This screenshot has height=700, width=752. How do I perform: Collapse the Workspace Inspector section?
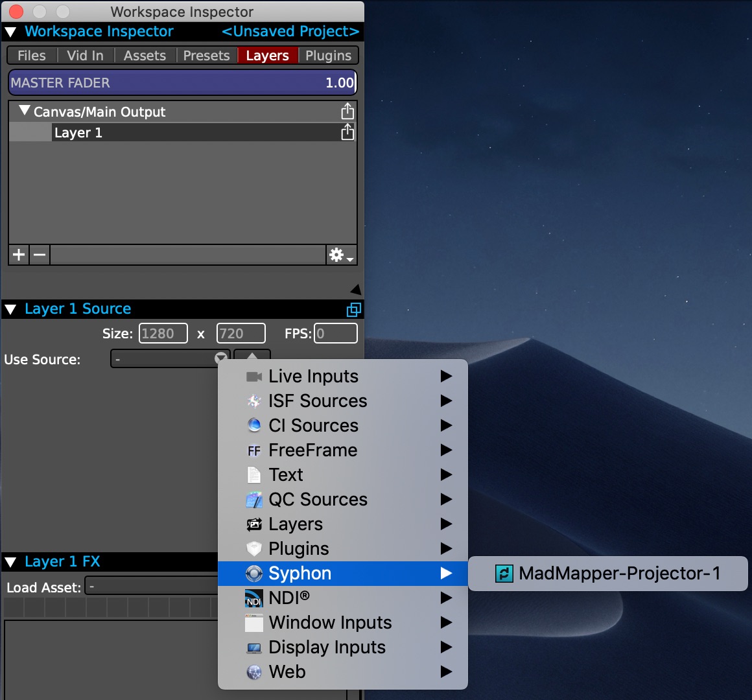(x=10, y=32)
